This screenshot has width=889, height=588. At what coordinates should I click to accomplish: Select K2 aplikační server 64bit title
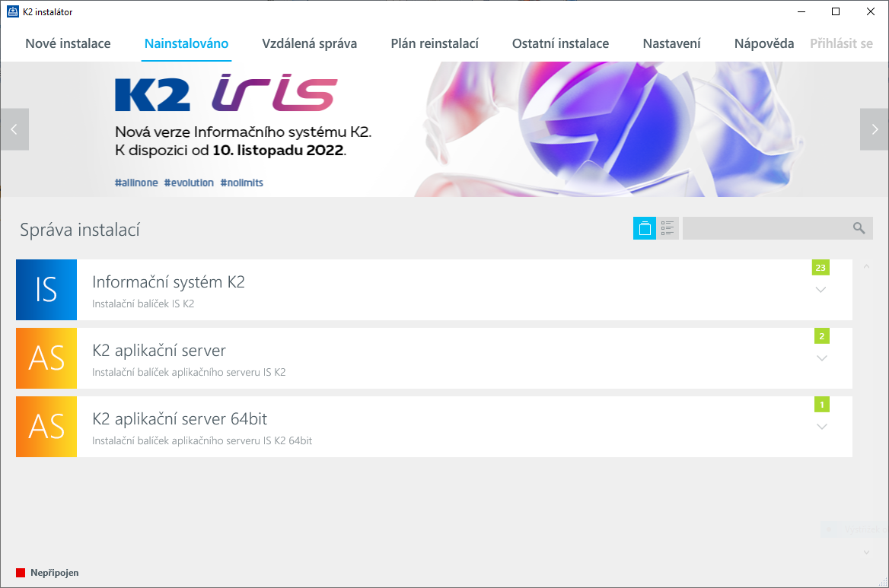tap(179, 419)
